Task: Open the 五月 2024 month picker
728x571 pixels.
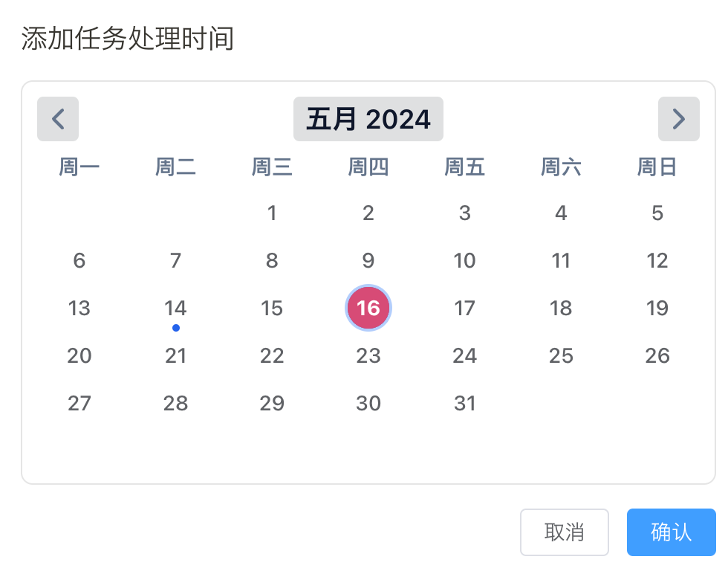Action: click(x=368, y=119)
